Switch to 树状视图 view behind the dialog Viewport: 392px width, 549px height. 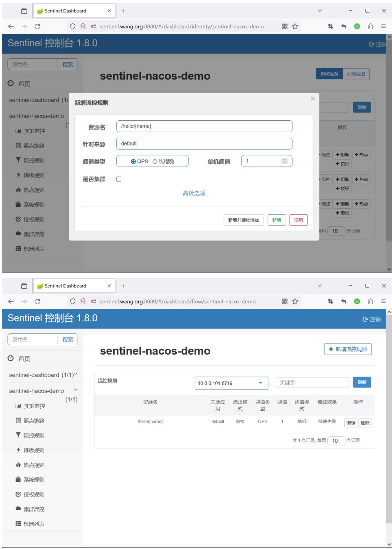[329, 74]
